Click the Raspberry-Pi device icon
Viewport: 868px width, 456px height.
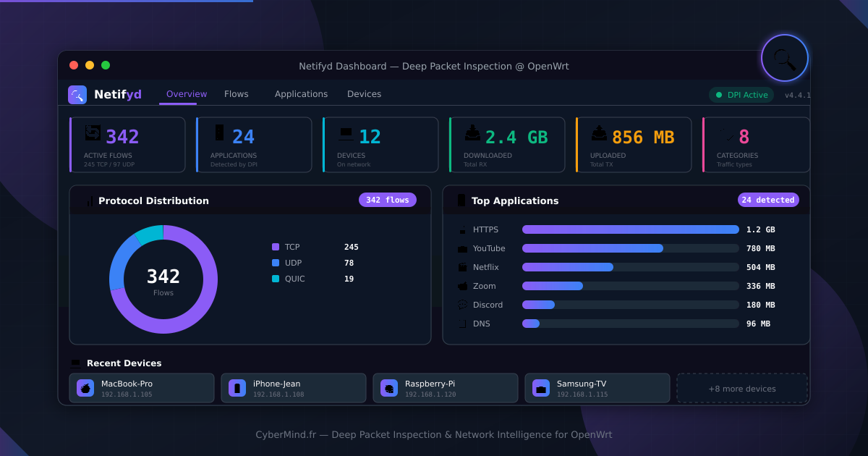coord(388,388)
